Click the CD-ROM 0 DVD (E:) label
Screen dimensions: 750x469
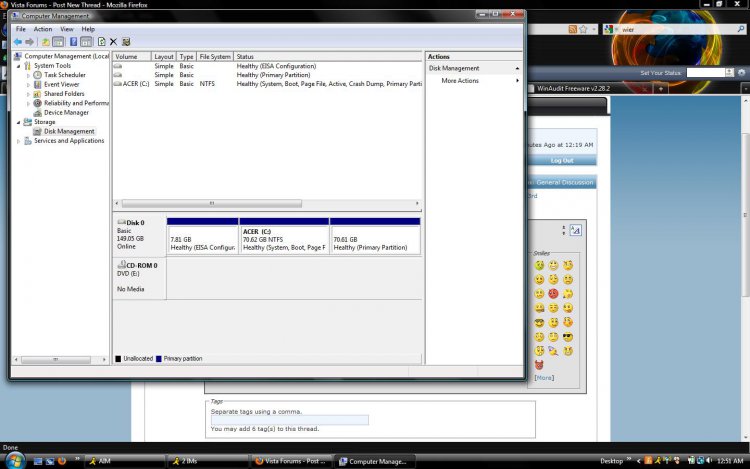click(139, 278)
